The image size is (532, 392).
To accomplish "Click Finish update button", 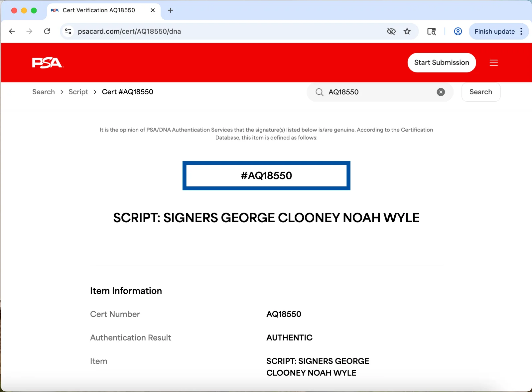I will coord(494,31).
